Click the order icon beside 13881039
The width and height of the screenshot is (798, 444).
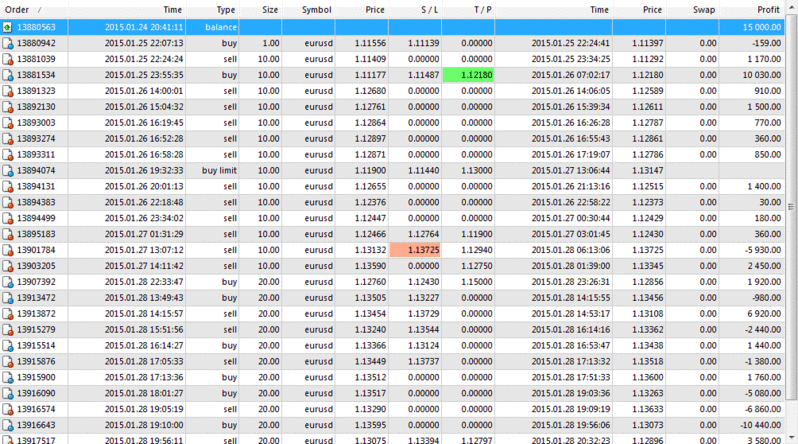(x=8, y=59)
